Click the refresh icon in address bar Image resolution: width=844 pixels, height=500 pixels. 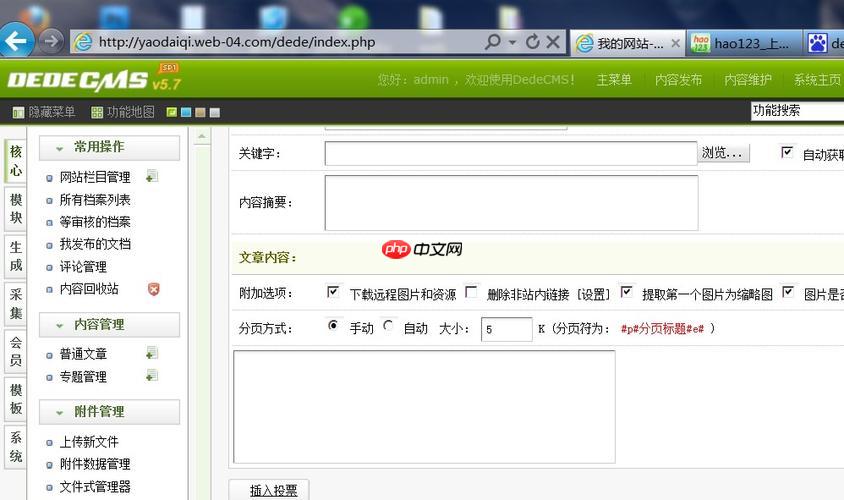pyautogui.click(x=532, y=41)
